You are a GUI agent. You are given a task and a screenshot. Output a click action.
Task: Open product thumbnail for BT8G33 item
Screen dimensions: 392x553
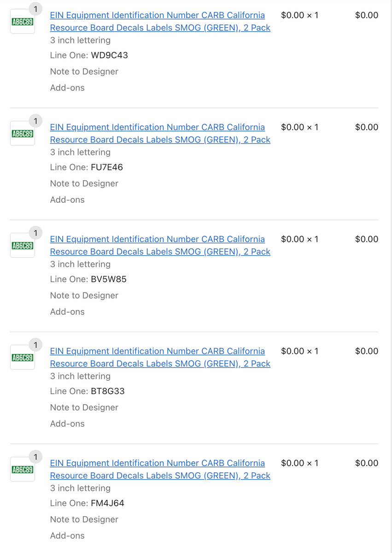click(23, 358)
